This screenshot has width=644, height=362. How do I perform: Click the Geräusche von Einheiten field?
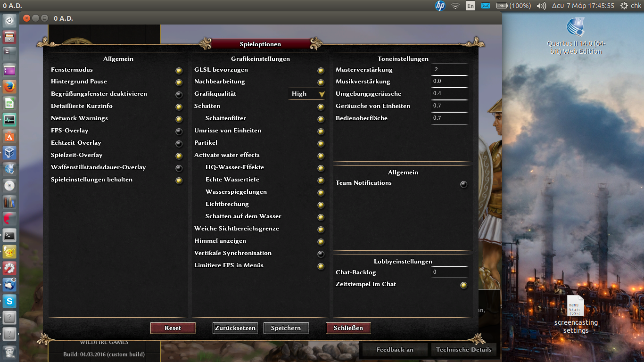(x=450, y=106)
